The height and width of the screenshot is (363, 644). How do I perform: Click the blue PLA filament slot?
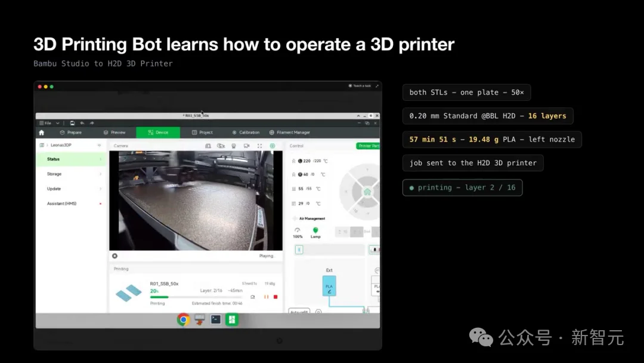(x=329, y=286)
